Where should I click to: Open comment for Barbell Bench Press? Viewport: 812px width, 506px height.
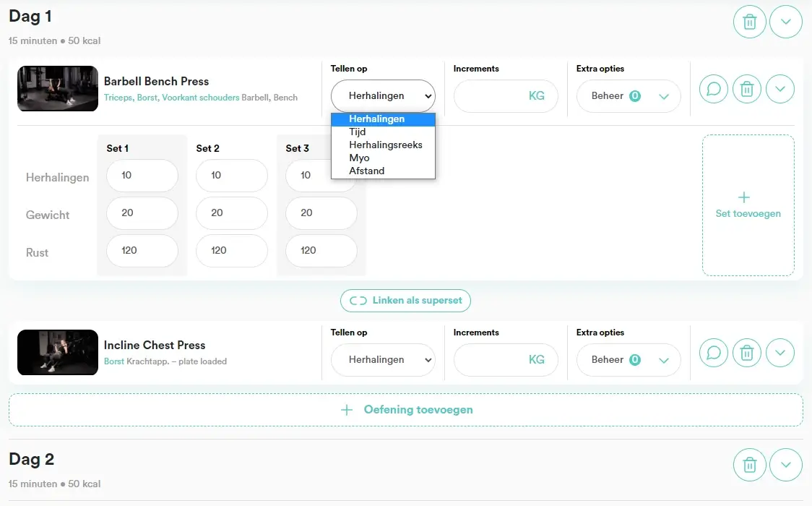coord(714,90)
